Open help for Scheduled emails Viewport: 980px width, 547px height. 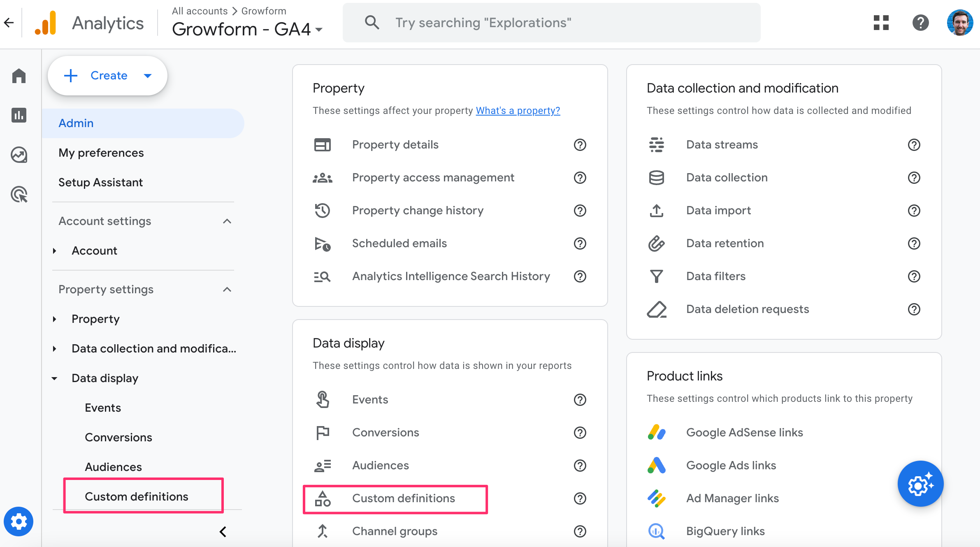pos(580,243)
